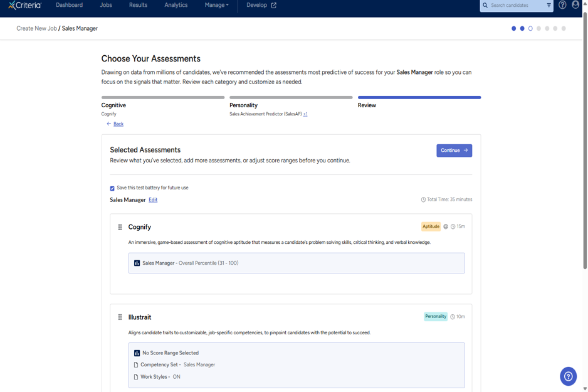Screen dimensions: 588x392
Task: Click the No Score Range Selected row
Action: pos(171,353)
